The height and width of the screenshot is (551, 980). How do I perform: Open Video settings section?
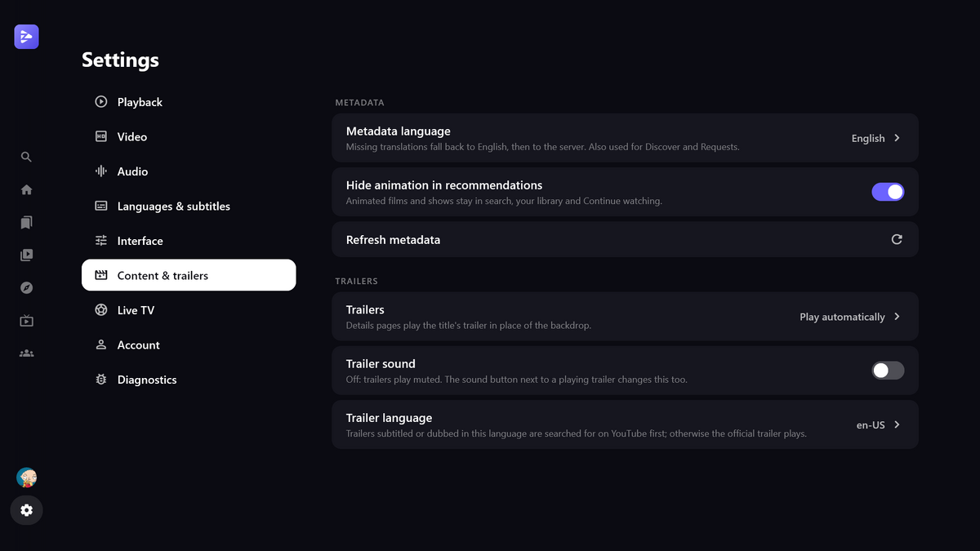(189, 136)
